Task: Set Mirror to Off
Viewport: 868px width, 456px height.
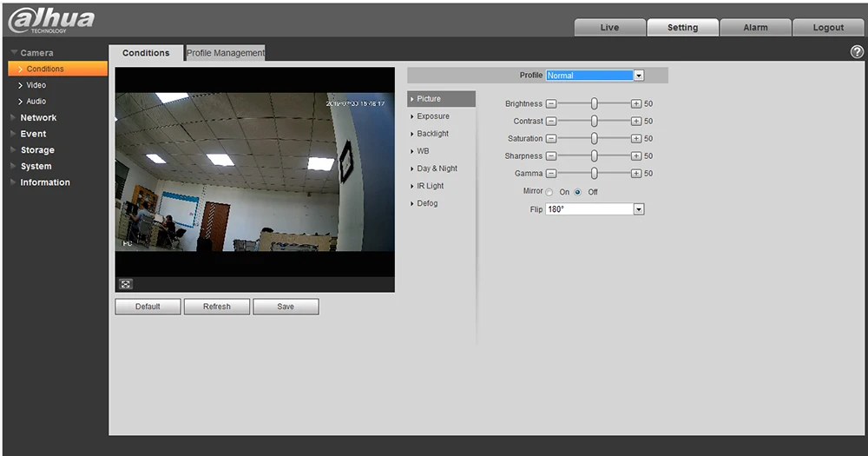Action: tap(577, 192)
